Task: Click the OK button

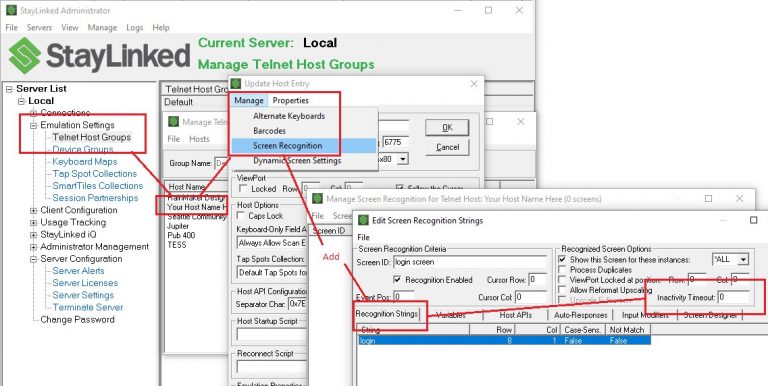Action: (447, 127)
